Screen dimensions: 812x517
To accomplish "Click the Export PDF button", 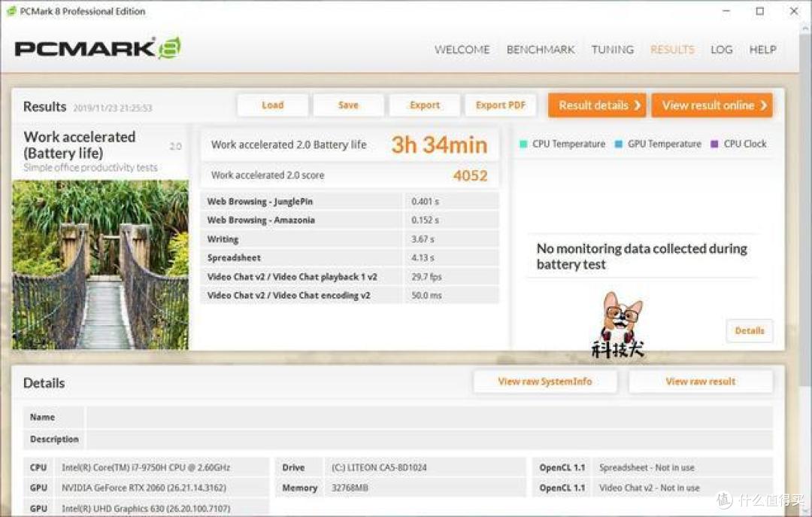I will pyautogui.click(x=500, y=105).
